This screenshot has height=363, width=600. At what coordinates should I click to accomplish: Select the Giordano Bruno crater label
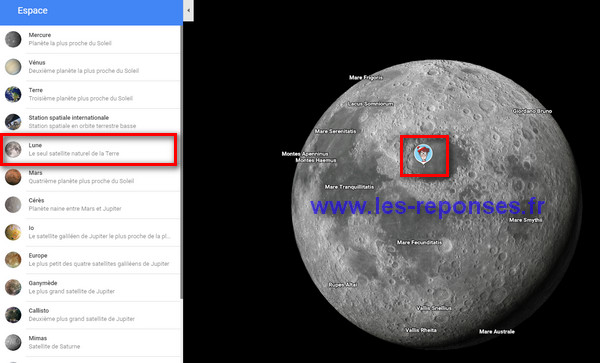coord(532,111)
